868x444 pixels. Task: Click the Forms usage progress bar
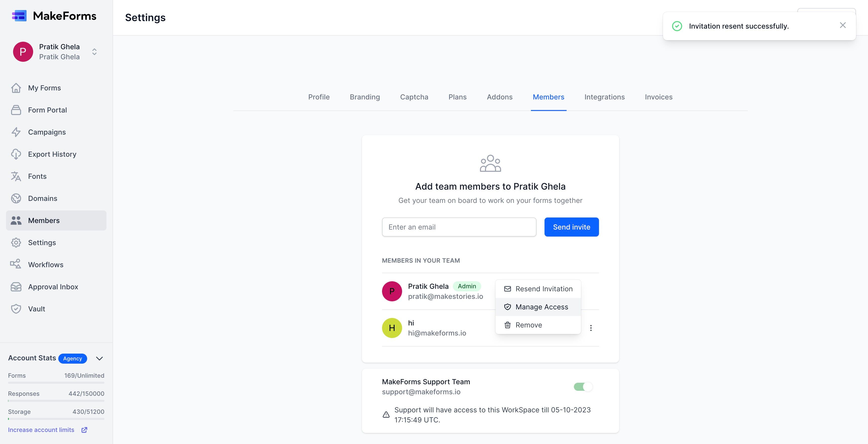click(56, 383)
